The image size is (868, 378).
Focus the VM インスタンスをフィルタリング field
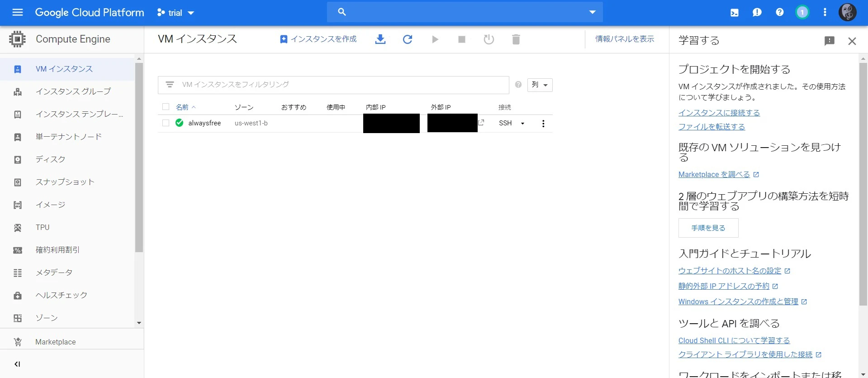click(x=333, y=85)
